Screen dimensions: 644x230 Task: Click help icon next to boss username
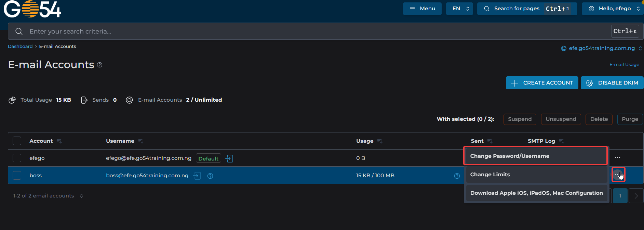tap(210, 176)
